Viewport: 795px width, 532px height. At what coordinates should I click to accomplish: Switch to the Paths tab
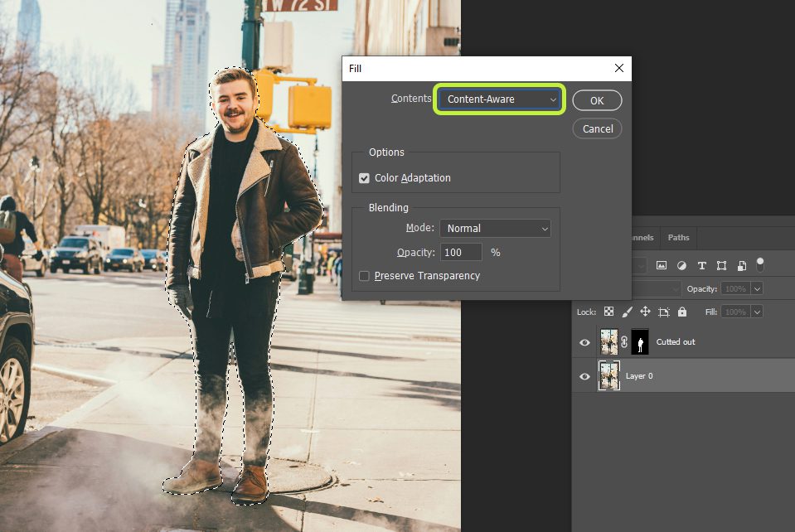pos(678,237)
